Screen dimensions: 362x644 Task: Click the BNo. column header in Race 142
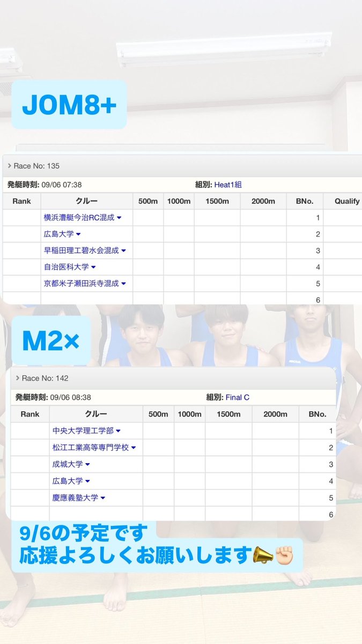coord(317,414)
